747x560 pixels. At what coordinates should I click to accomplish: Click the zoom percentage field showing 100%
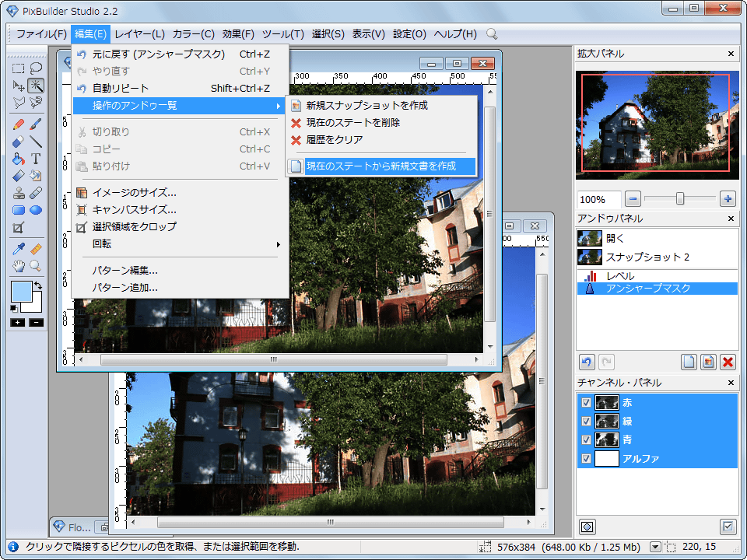tap(598, 199)
